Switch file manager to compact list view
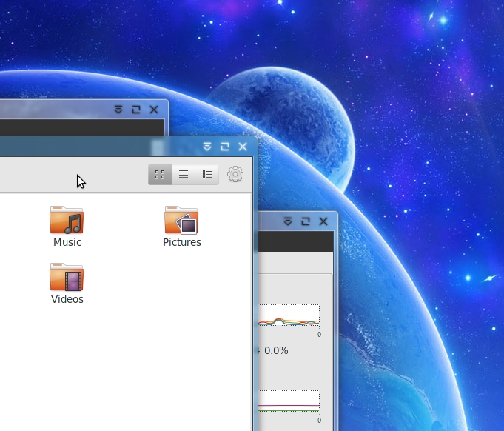Image resolution: width=504 pixels, height=431 pixels. [207, 174]
